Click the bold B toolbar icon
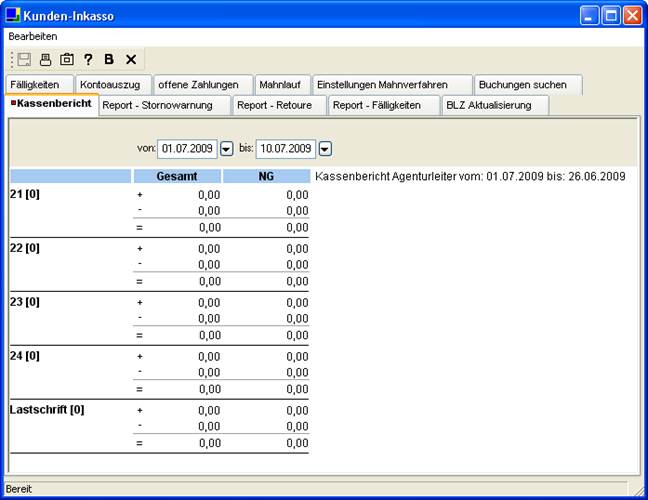Screen dimensions: 648x500 [x=109, y=59]
